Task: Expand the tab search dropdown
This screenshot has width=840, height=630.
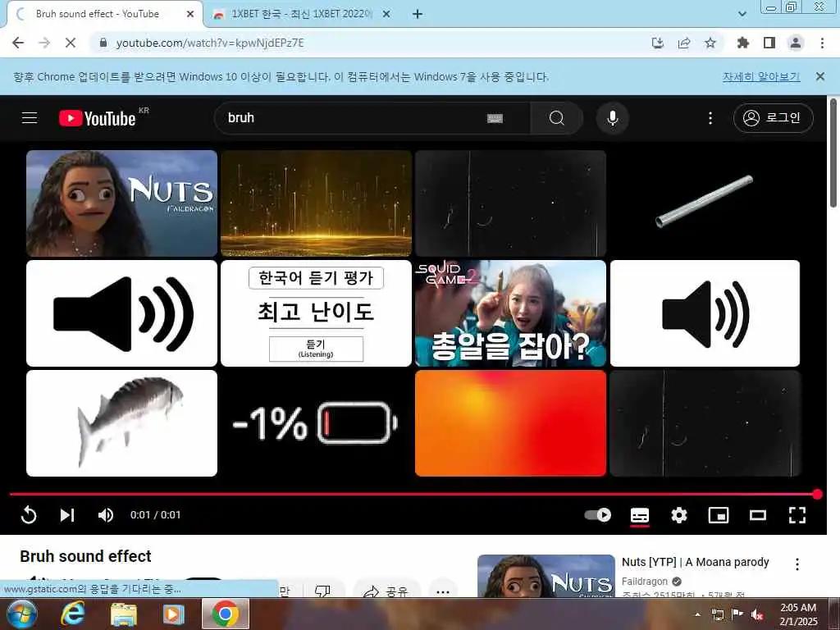Action: [742, 15]
